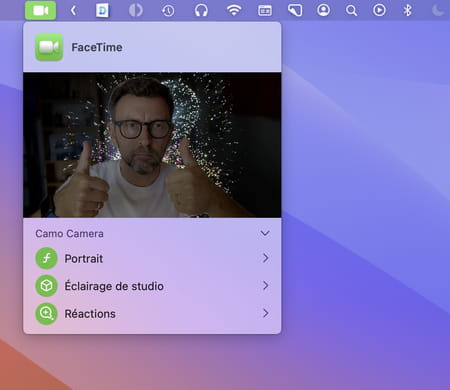450x390 pixels.
Task: Open the Wi-Fi menu bar icon
Action: click(x=234, y=10)
